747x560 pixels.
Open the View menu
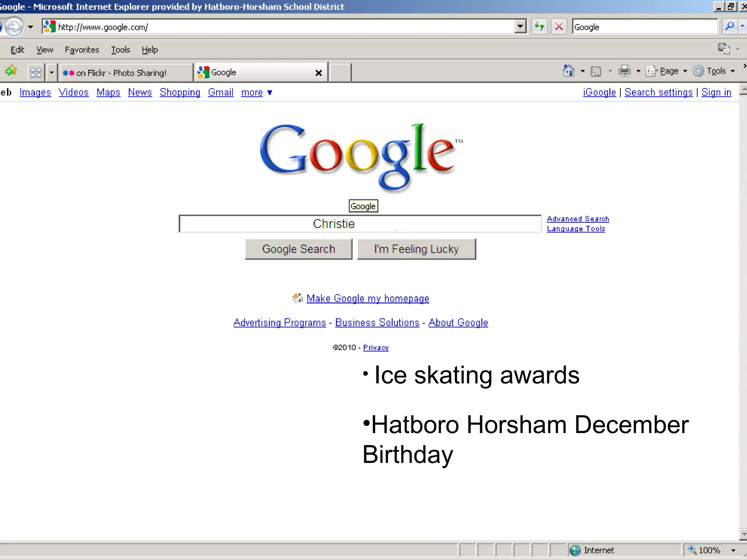coord(44,50)
